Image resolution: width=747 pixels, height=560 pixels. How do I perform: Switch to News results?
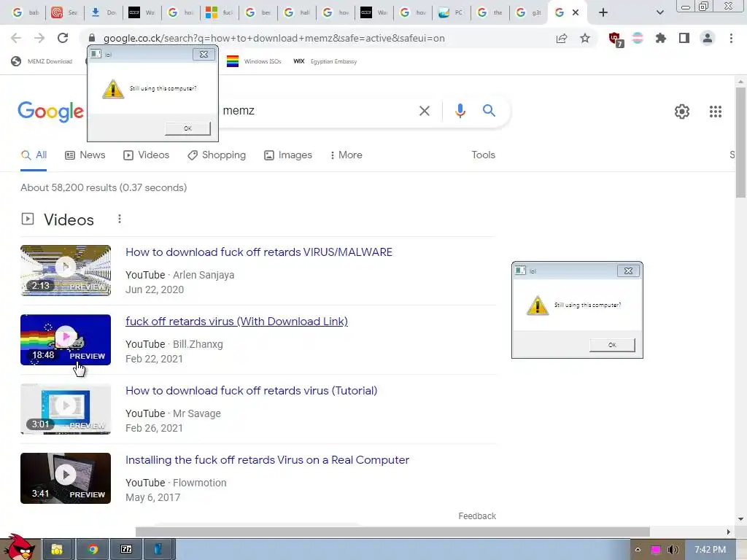point(85,155)
